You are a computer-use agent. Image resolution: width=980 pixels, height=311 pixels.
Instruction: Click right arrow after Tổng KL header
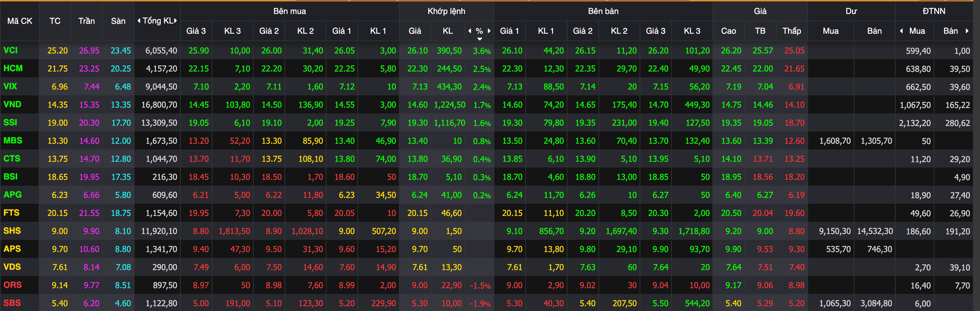coord(175,21)
